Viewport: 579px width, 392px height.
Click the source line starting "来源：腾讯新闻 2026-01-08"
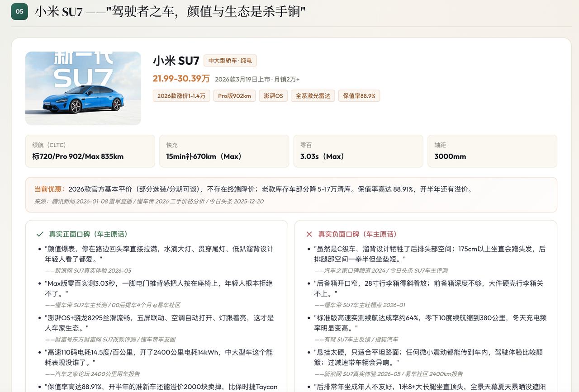click(x=149, y=201)
